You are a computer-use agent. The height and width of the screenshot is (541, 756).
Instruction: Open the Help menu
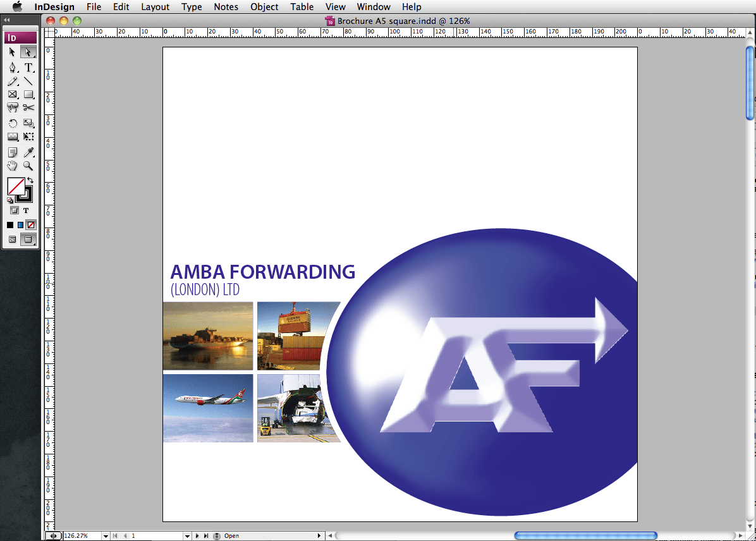(412, 7)
